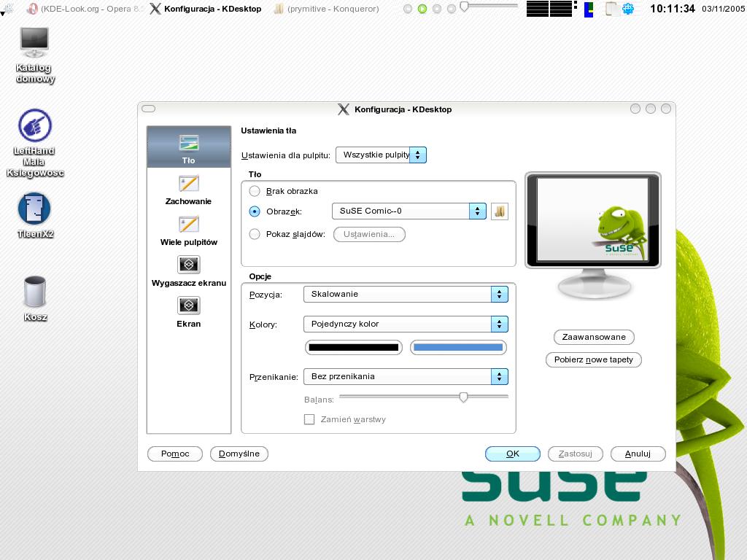747x560 pixels.
Task: Click the panel clock 10:11:34
Action: pos(672,9)
